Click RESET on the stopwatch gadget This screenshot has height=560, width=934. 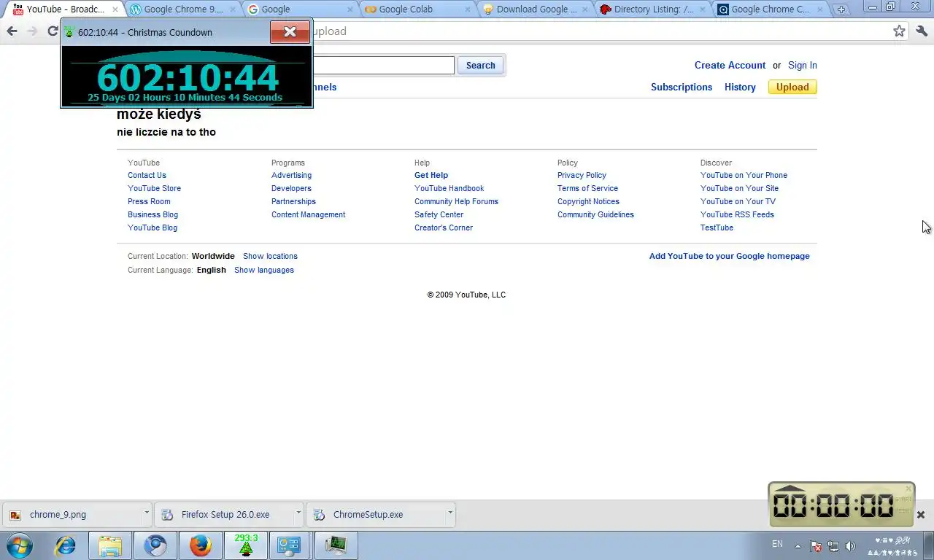tap(903, 510)
